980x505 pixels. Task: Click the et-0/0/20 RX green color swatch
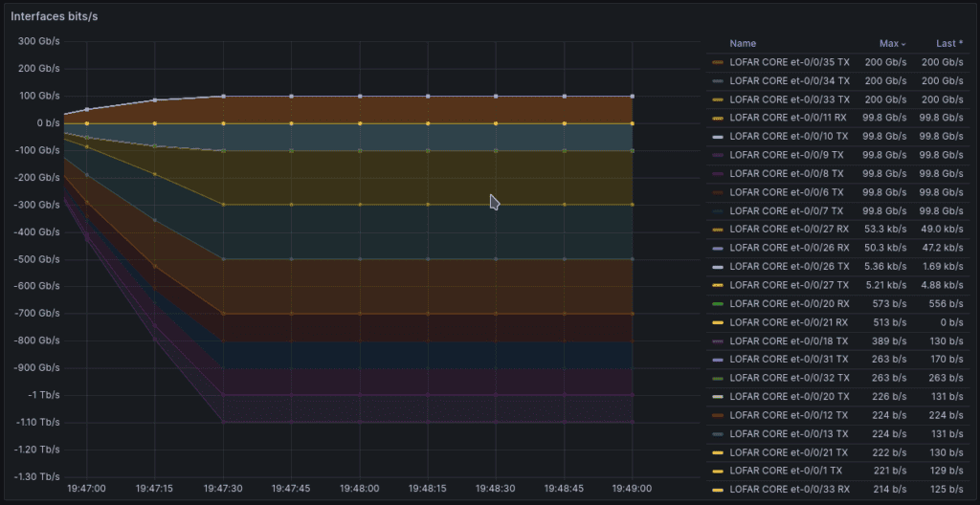(x=718, y=304)
